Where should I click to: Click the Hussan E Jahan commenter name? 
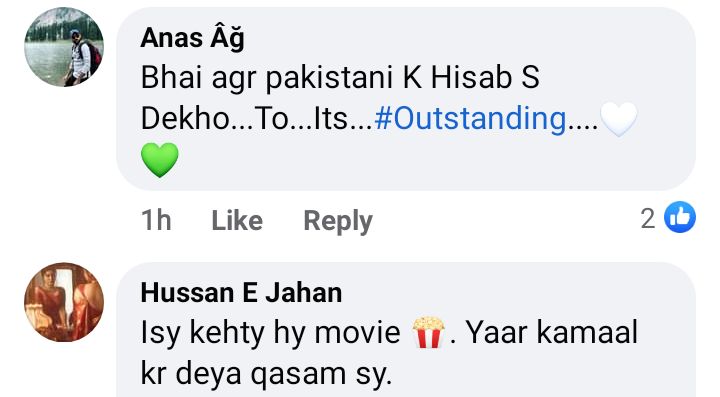[241, 293]
